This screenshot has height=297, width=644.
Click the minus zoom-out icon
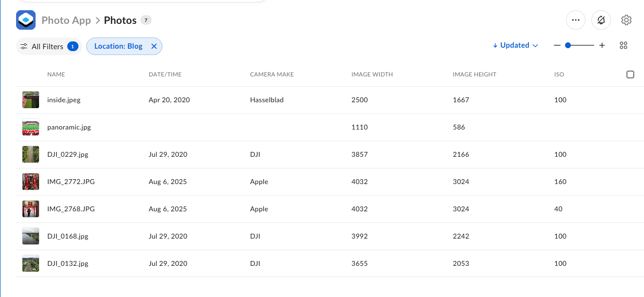[557, 45]
